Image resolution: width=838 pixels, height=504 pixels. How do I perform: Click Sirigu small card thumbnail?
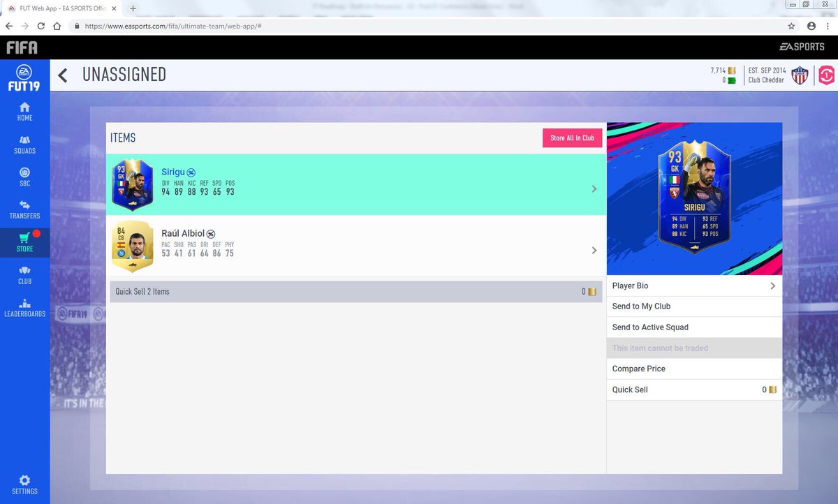pos(132,184)
